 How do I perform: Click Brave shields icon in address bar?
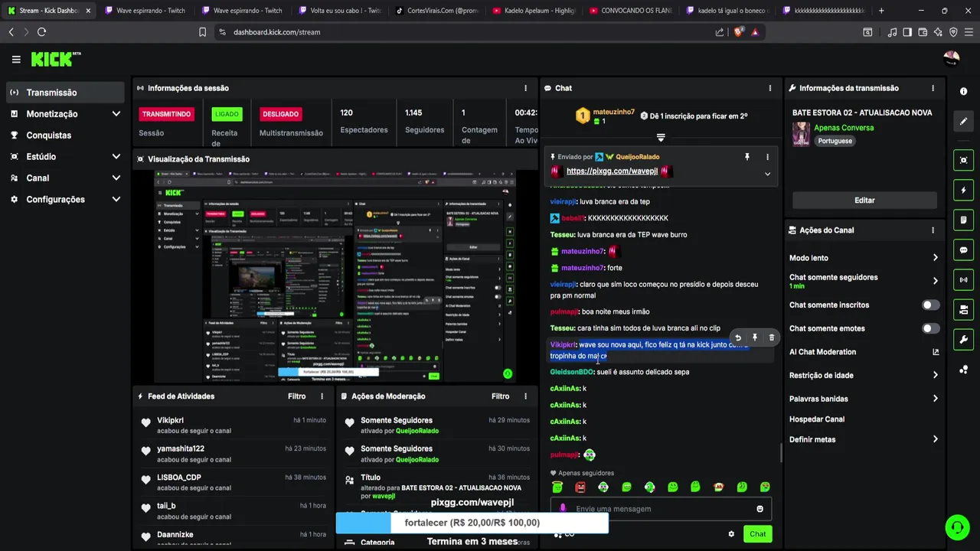click(738, 32)
